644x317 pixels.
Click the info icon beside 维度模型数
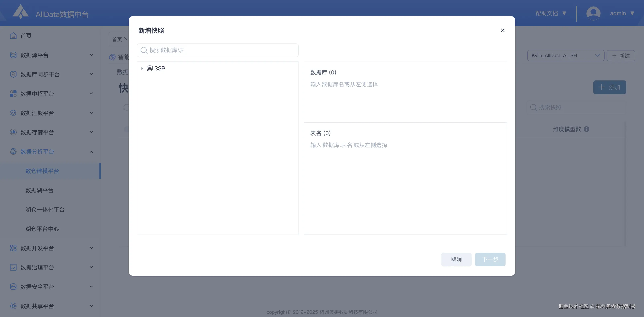pyautogui.click(x=586, y=129)
